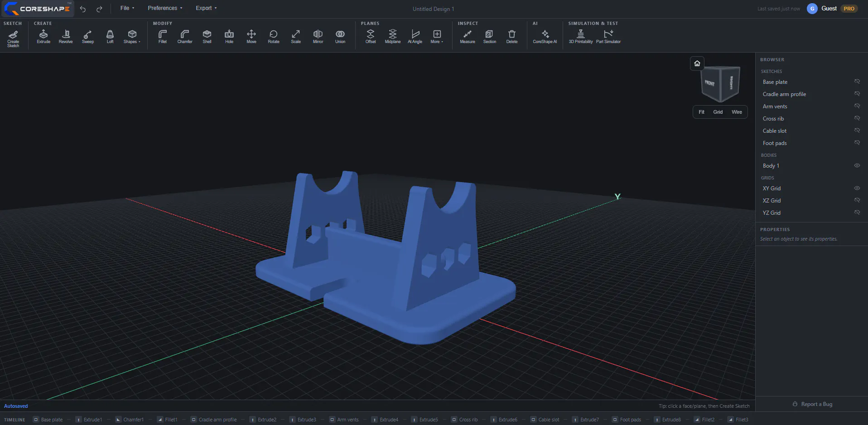Open the Shapes dropdown
The height and width of the screenshot is (425, 868).
(x=132, y=36)
